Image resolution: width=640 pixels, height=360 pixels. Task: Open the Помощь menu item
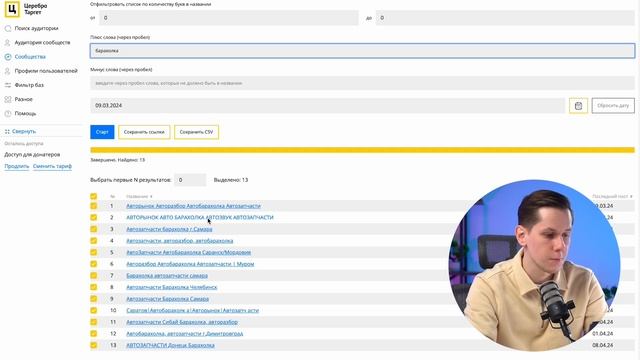tap(25, 113)
